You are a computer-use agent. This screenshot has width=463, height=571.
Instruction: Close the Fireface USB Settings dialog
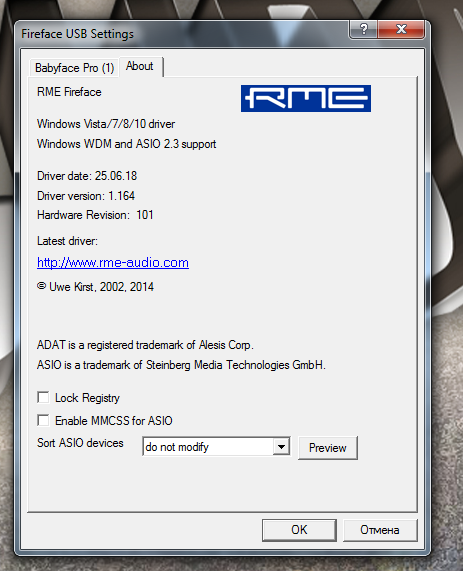(x=401, y=29)
